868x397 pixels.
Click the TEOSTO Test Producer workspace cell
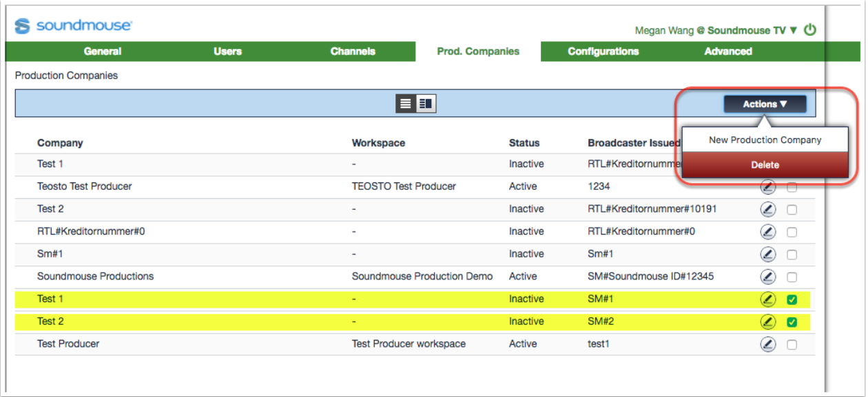(404, 186)
